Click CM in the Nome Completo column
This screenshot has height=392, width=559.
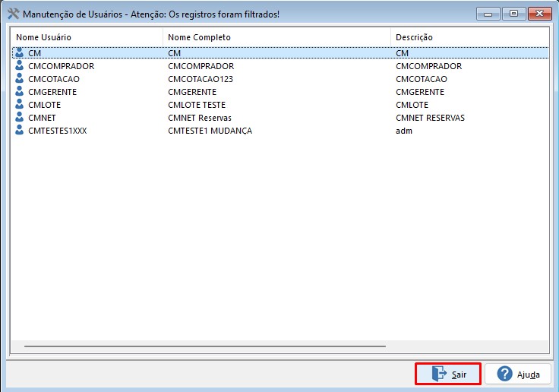pos(175,53)
